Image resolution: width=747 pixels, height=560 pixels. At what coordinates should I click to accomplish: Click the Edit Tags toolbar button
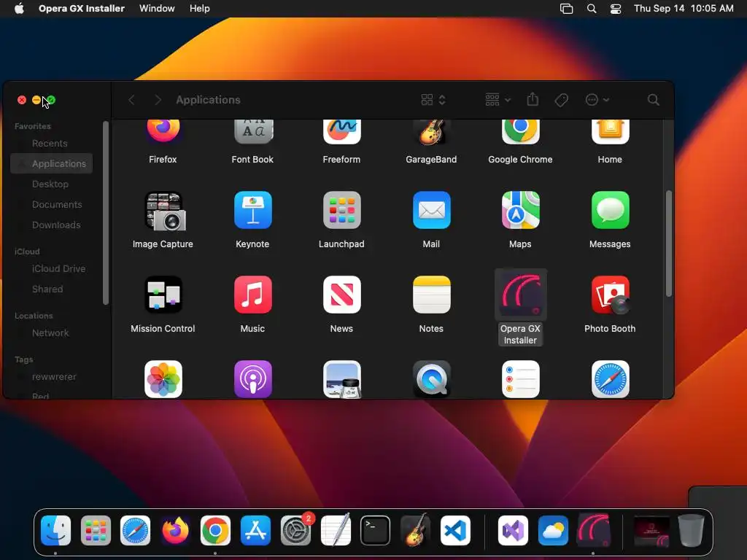pyautogui.click(x=561, y=99)
